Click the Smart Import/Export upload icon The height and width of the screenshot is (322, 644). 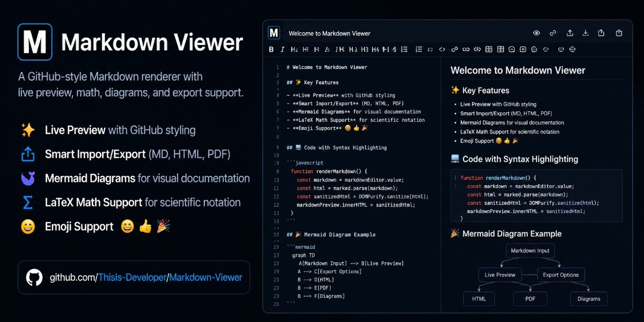pos(28,154)
